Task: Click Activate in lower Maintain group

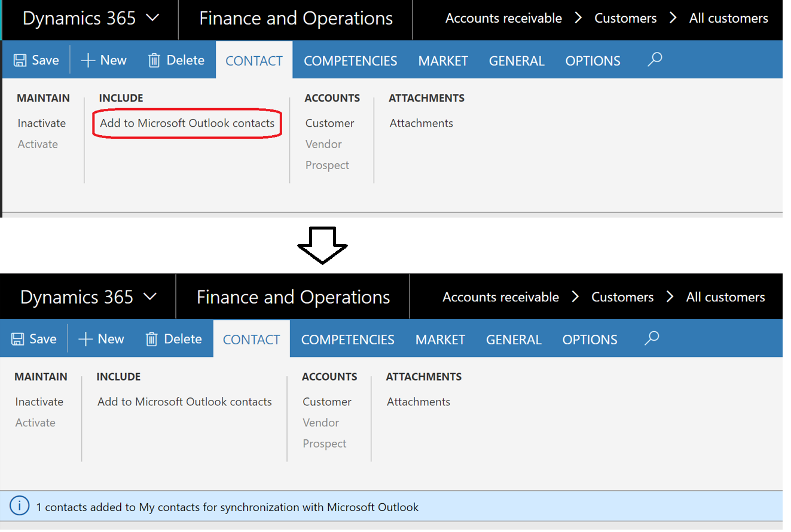Action: tap(35, 423)
